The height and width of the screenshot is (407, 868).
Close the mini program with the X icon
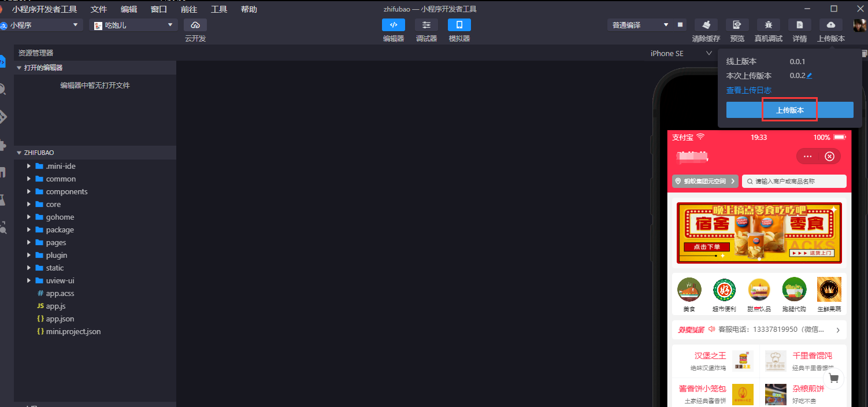point(829,157)
